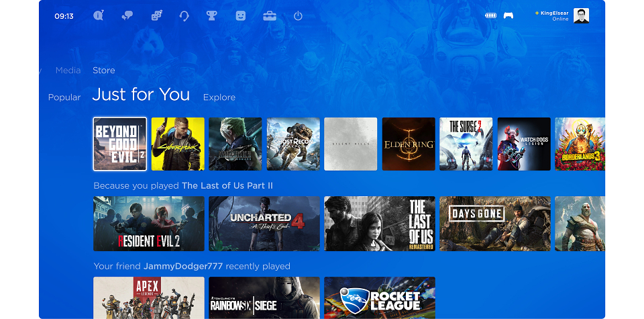Viewport: 644px width, 319px height.
Task: Switch to the Store tab
Action: (x=104, y=71)
